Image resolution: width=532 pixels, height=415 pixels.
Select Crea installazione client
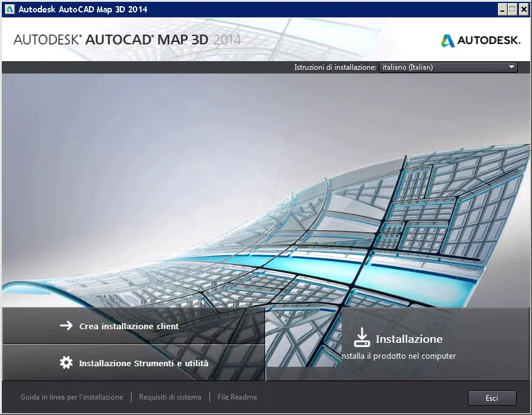pyautogui.click(x=133, y=326)
